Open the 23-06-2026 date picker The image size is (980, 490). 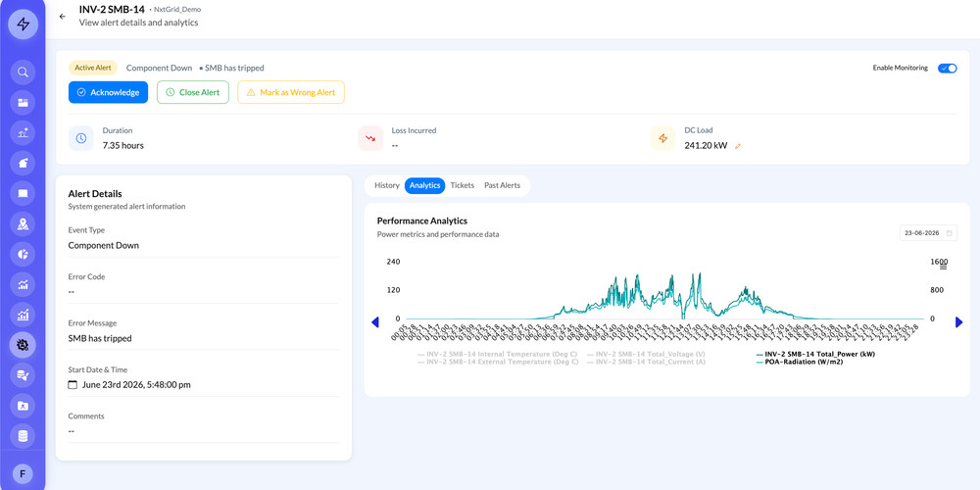pyautogui.click(x=928, y=233)
